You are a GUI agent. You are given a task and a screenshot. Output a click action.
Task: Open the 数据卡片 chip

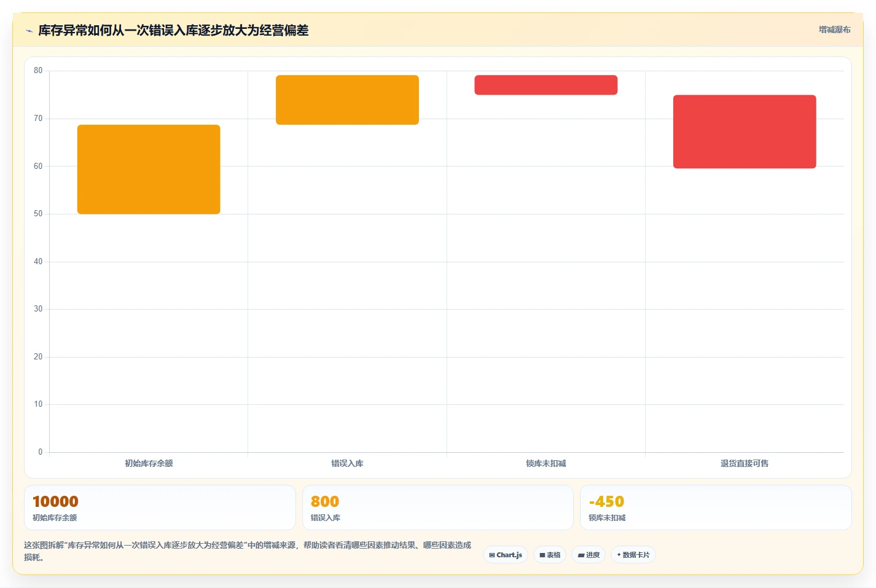(x=633, y=555)
